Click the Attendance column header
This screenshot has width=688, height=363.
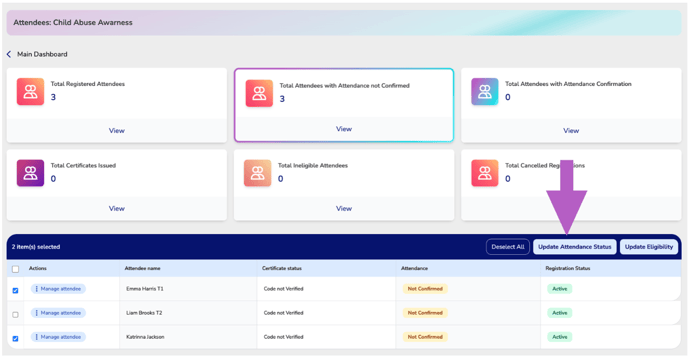[414, 268]
